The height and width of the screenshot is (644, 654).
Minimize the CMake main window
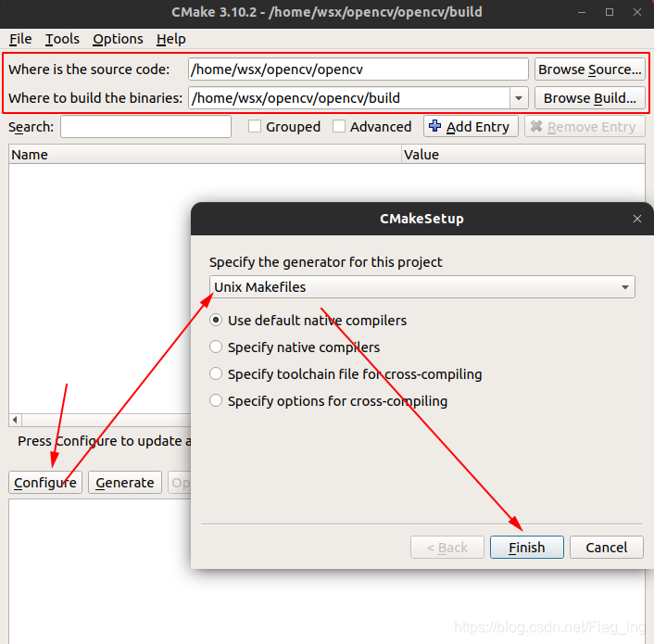coord(582,13)
